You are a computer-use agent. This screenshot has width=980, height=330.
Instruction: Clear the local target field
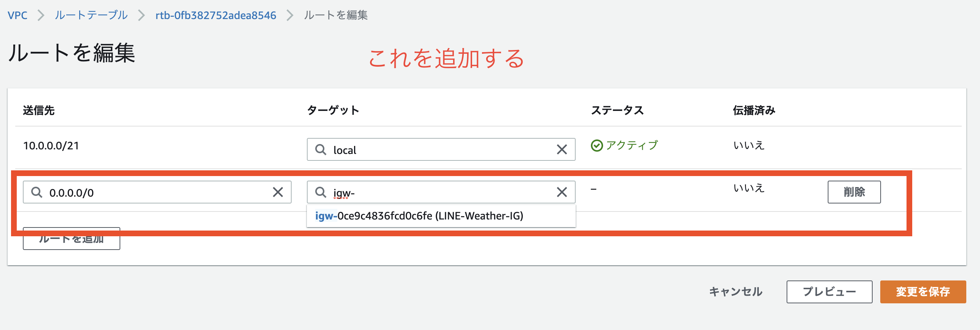point(562,149)
